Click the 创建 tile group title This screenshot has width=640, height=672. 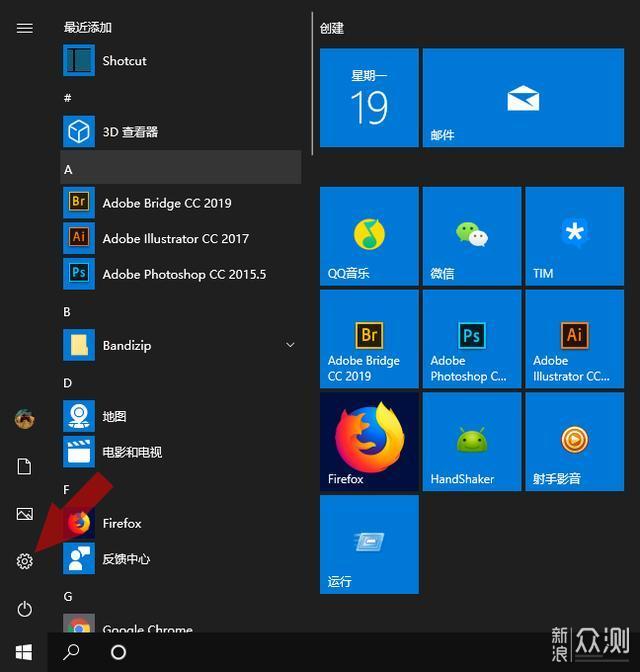(331, 28)
